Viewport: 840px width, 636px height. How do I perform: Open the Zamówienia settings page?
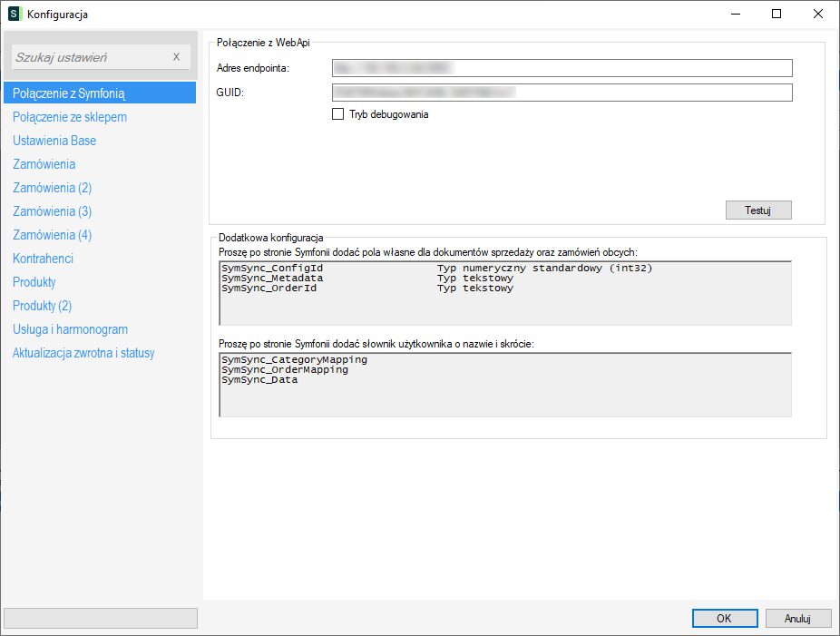[x=44, y=164]
